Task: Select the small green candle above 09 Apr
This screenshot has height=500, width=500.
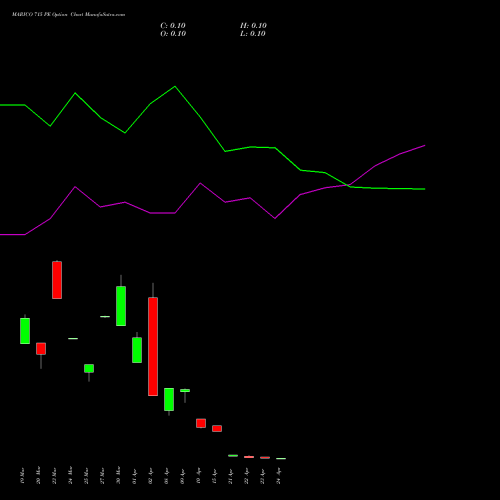Action: point(185,390)
